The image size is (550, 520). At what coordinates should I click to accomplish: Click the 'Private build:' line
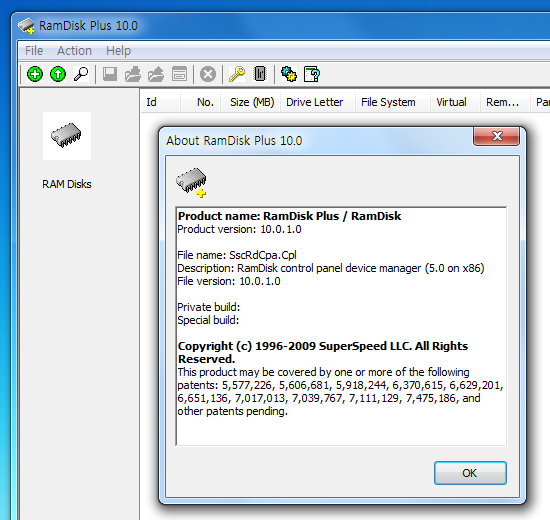pos(208,307)
